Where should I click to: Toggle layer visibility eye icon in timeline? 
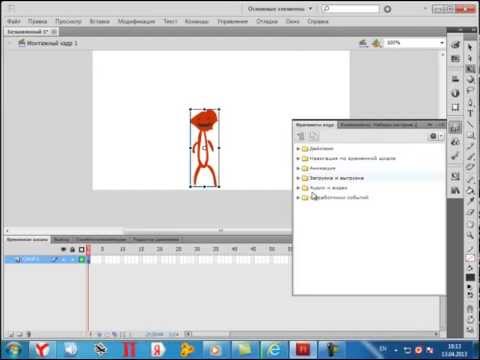(x=63, y=249)
